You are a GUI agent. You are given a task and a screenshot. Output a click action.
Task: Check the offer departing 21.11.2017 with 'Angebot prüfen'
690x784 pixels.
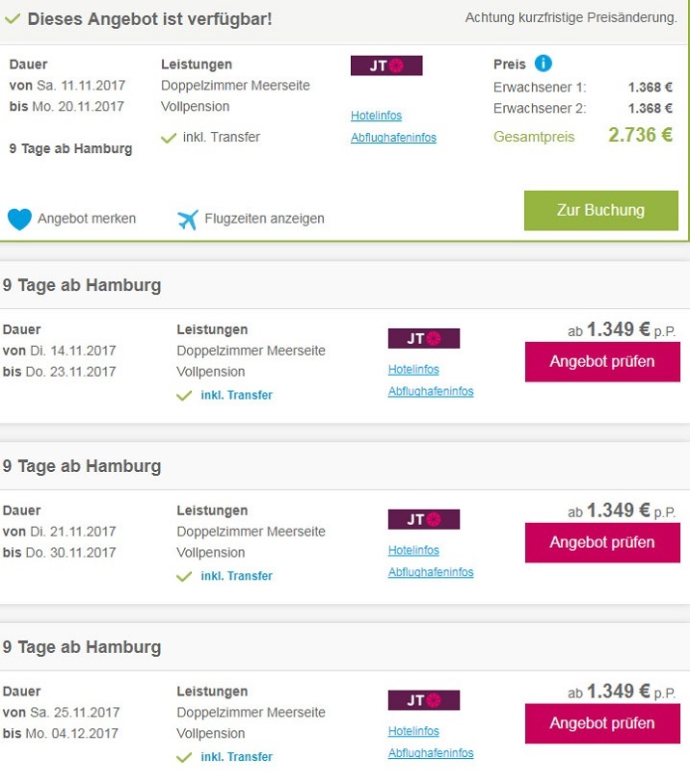tap(602, 543)
